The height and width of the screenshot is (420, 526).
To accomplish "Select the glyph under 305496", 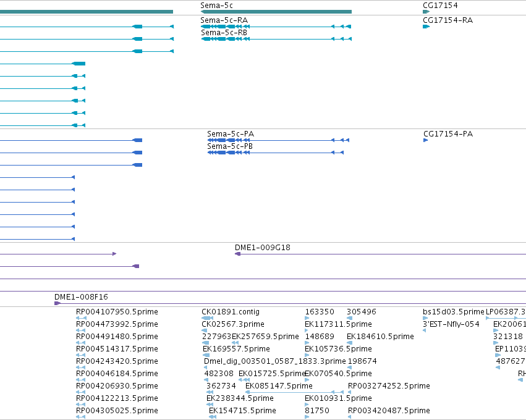I will click(350, 318).
